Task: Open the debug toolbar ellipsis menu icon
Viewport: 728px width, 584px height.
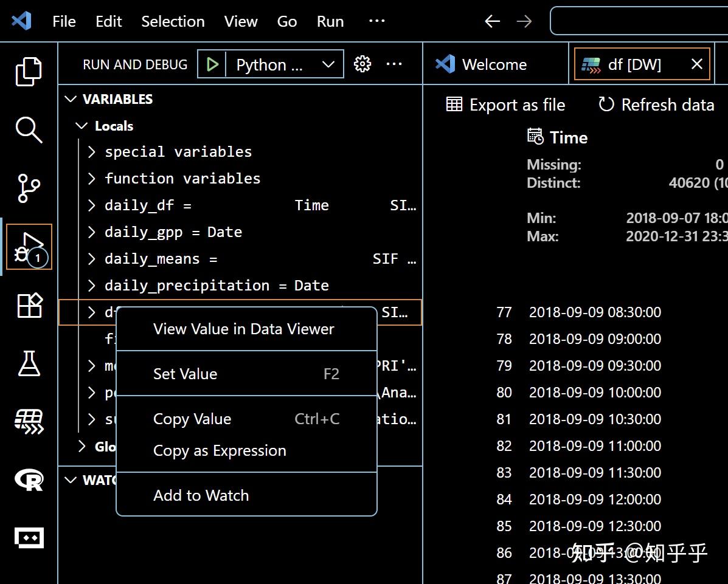Action: pyautogui.click(x=394, y=63)
